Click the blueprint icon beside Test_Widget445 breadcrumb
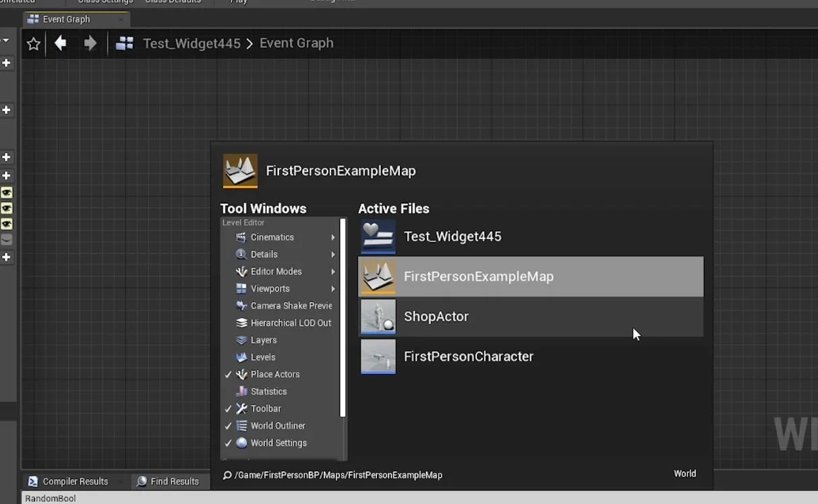This screenshot has width=818, height=504. pyautogui.click(x=124, y=42)
